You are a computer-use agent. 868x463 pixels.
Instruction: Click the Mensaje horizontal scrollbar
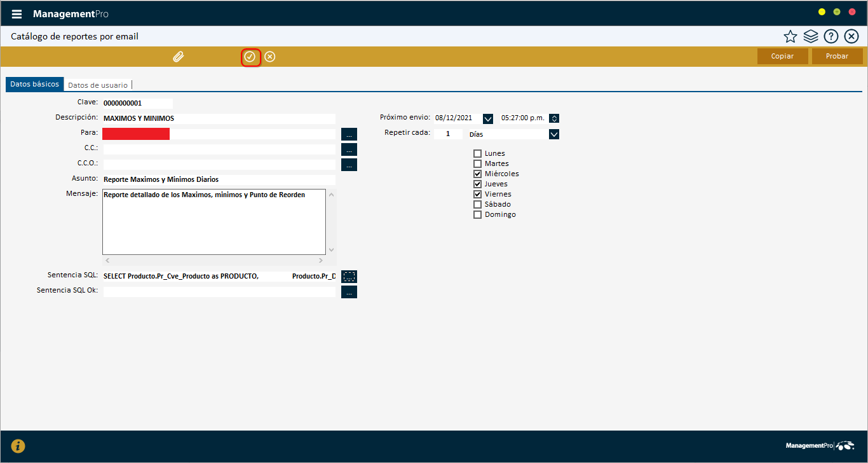(x=214, y=261)
